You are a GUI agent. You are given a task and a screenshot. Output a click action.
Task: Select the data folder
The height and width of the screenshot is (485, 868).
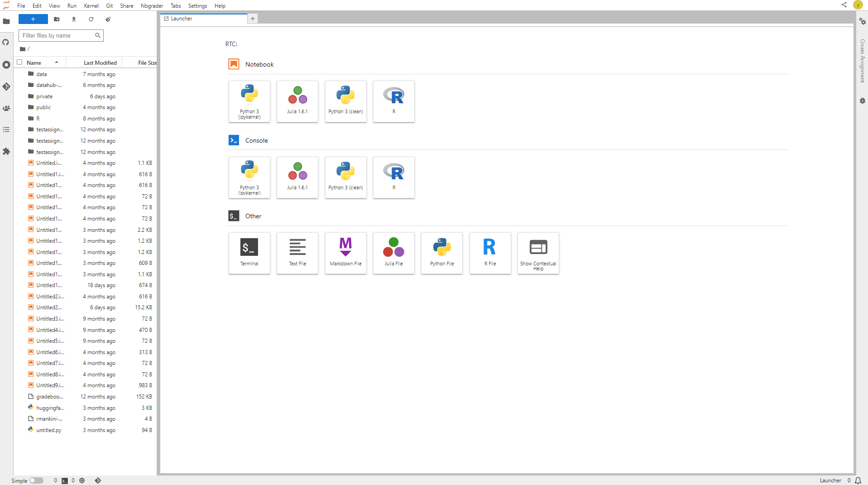tap(86, 74)
